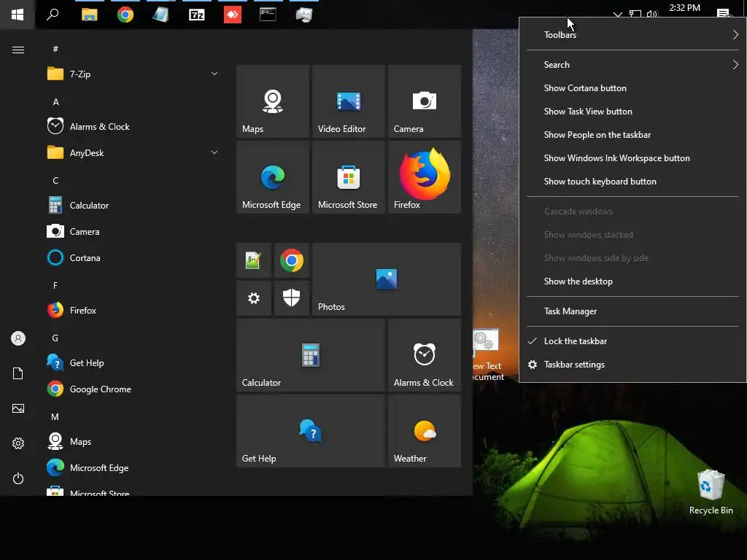Launch Google Chrome from the taskbar
The image size is (747, 560).
(x=125, y=15)
